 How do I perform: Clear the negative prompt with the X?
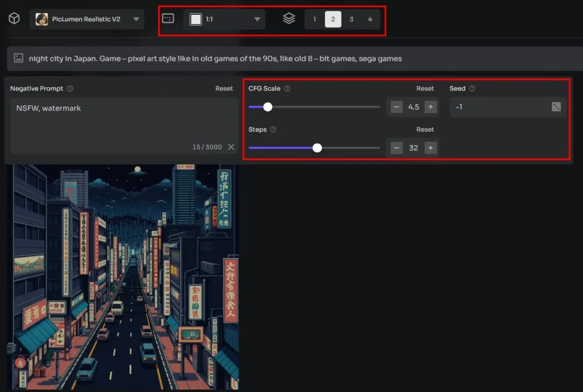point(231,147)
